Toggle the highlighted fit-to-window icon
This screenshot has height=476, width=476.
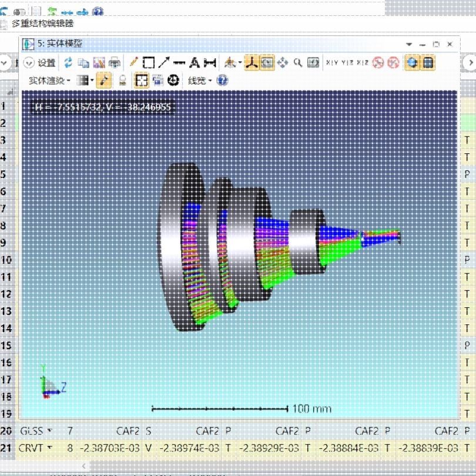[x=142, y=81]
